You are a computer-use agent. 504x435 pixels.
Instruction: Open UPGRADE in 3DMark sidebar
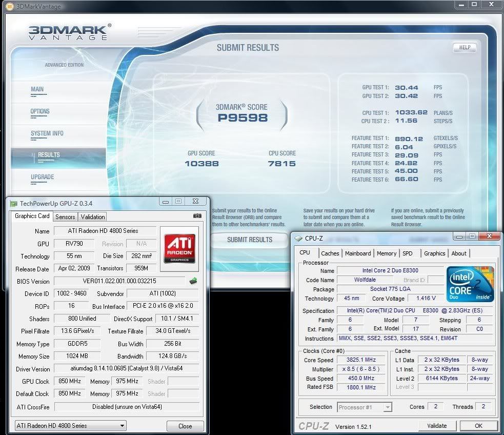[x=42, y=177]
